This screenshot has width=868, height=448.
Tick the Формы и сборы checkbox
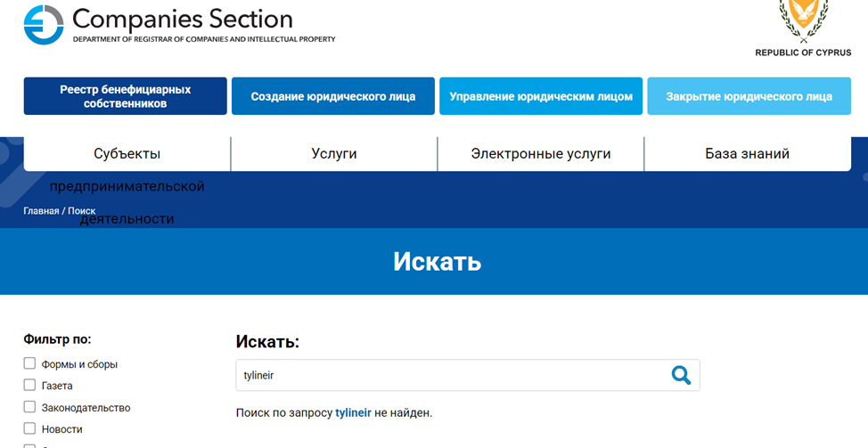[x=29, y=363]
